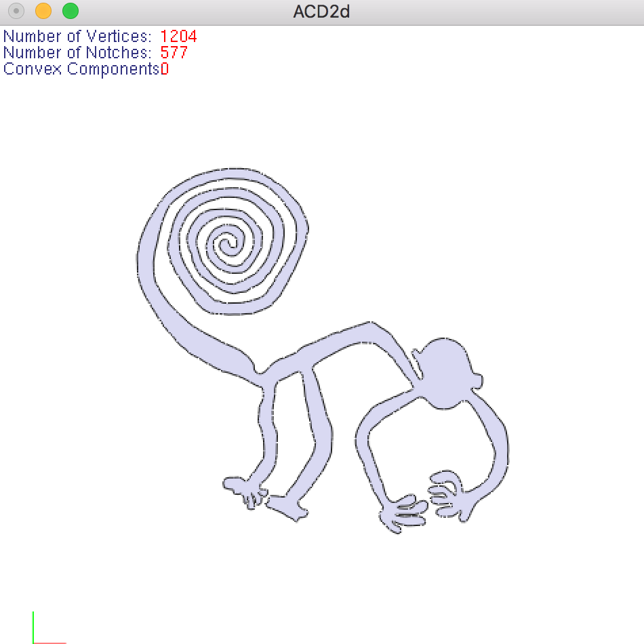Click the Convex Components label
644x644 pixels.
point(81,69)
